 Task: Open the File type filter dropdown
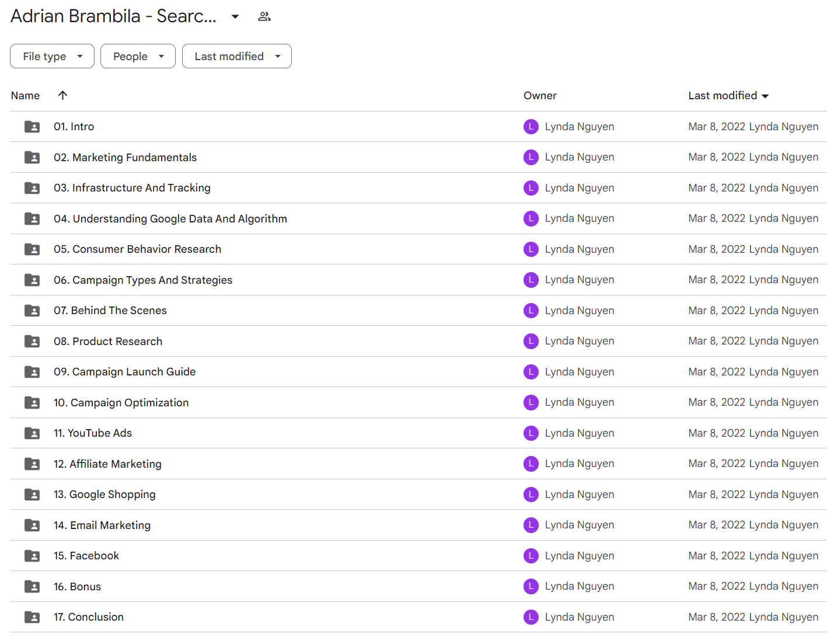click(x=52, y=56)
